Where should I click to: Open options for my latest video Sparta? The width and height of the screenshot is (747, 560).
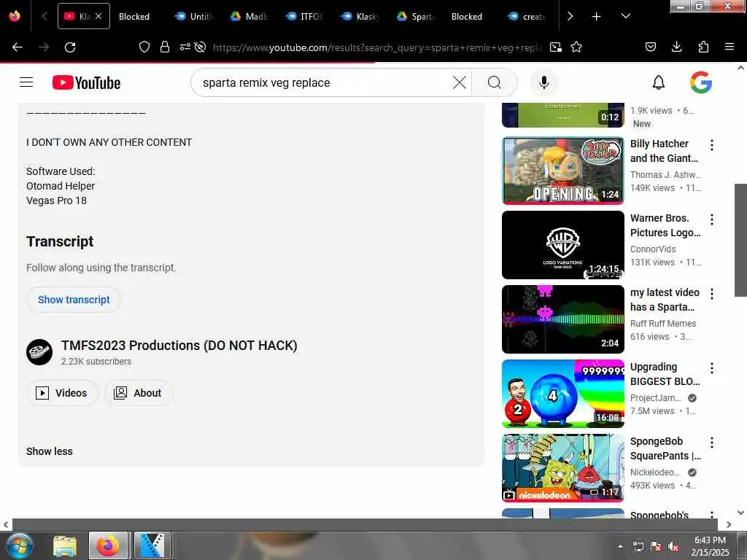tap(712, 294)
